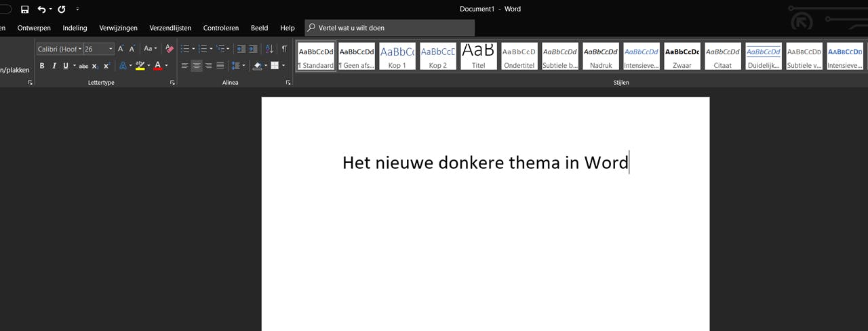Apply the Kop 1 style
This screenshot has width=868, height=331.
tap(397, 56)
